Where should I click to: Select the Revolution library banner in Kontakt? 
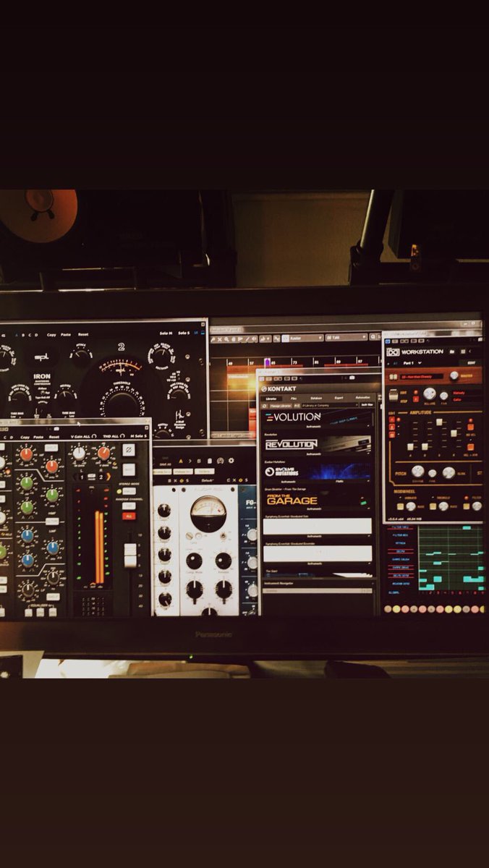[317, 445]
